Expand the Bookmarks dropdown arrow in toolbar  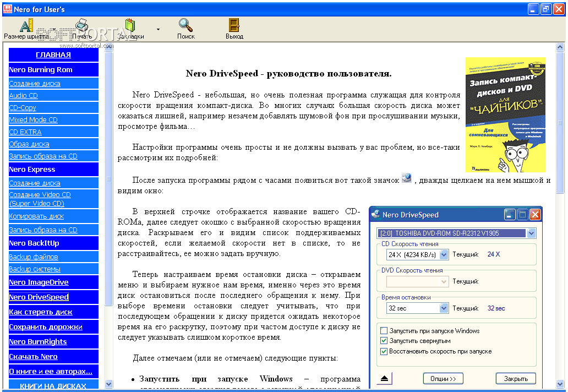click(158, 29)
